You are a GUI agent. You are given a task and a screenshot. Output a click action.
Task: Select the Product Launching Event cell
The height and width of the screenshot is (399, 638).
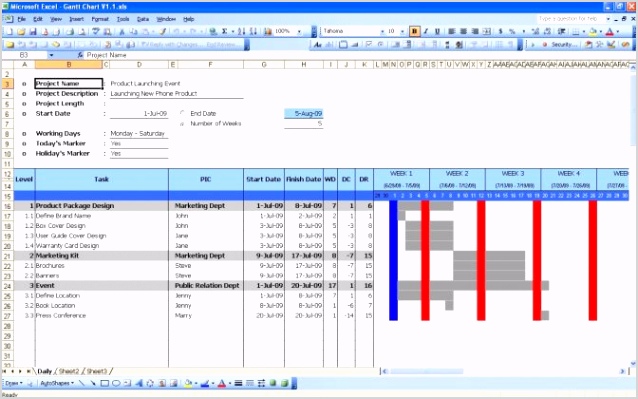pyautogui.click(x=145, y=83)
